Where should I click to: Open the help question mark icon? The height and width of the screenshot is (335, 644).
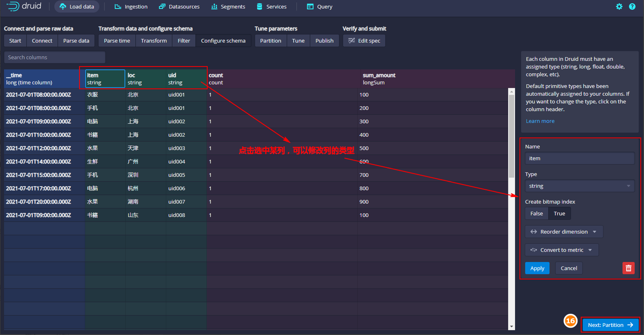(x=632, y=6)
